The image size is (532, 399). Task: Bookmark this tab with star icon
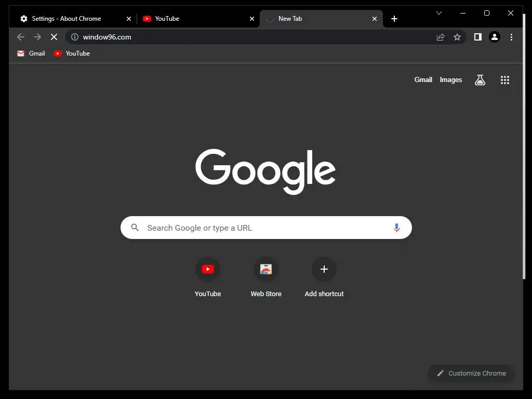[x=457, y=37]
